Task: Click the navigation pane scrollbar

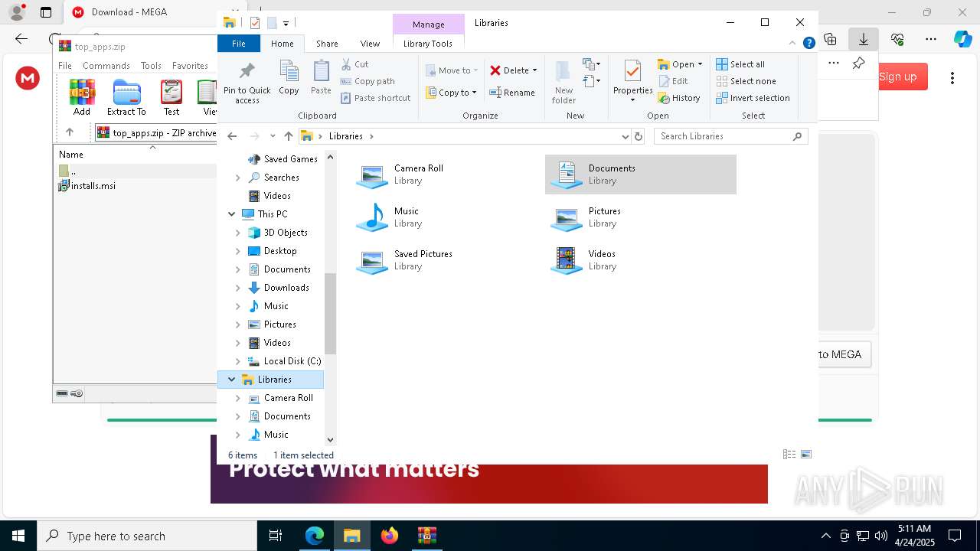Action: 331,312
